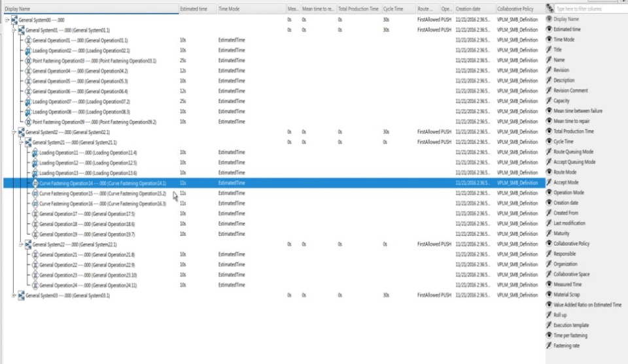628x364 pixels.
Task: Click the General System02 system icon
Action: (21, 132)
